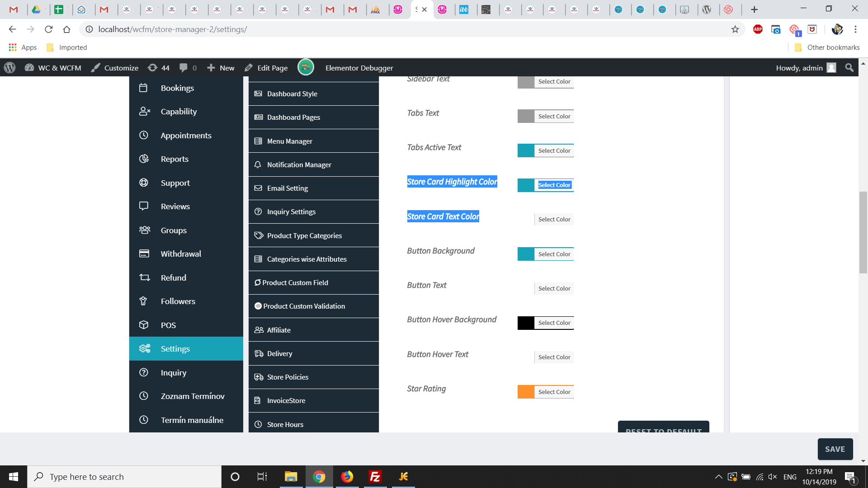This screenshot has width=868, height=488.
Task: Open InvoiceStore settings tab
Action: pyautogui.click(x=314, y=400)
